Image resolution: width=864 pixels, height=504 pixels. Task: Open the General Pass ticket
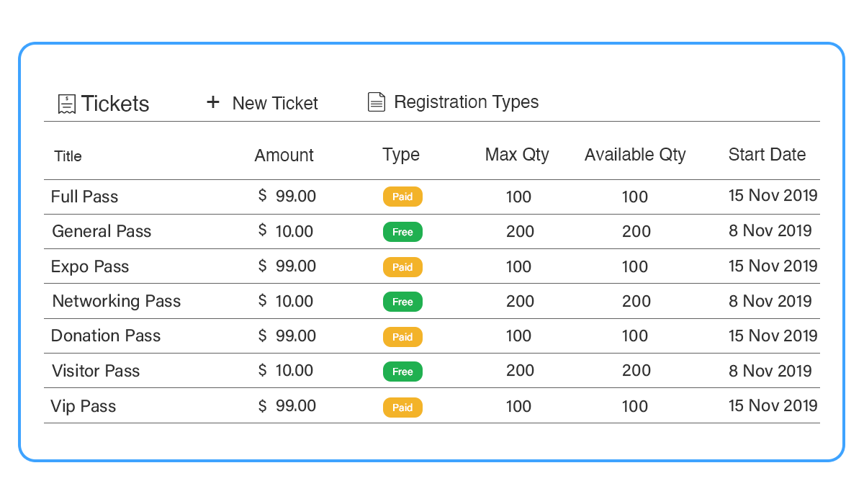click(x=102, y=231)
